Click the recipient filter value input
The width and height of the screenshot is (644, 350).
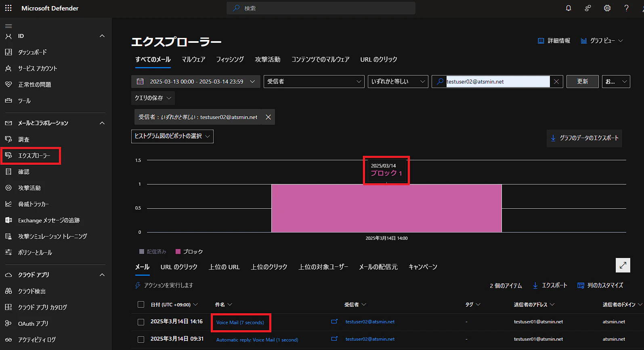point(498,82)
